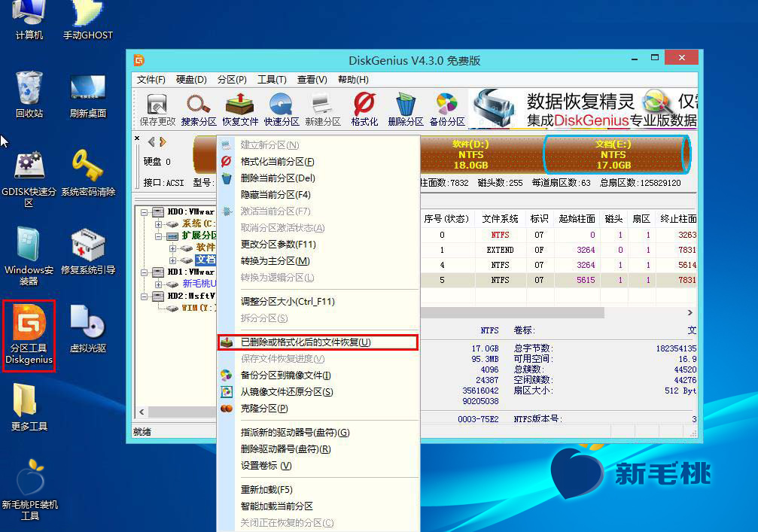Choose 隐藏当前分区(F4) in context menu
758x532 pixels.
[x=318, y=195]
